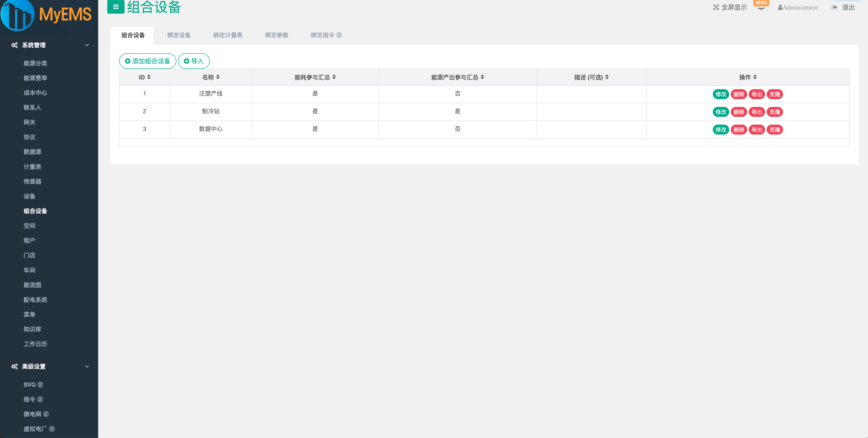Click the fullscreen display icon
868x438 pixels.
(x=716, y=7)
